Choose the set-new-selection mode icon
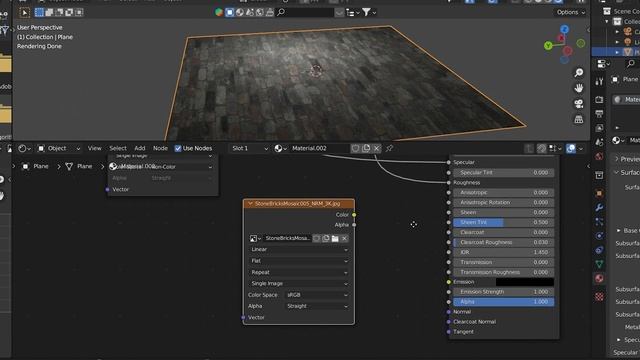Image resolution: width=640 pixels, height=360 pixels. (x=39, y=12)
